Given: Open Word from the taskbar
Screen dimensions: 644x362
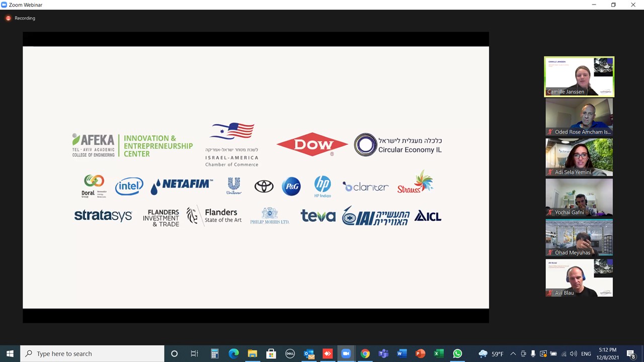Looking at the screenshot, I should [401, 353].
